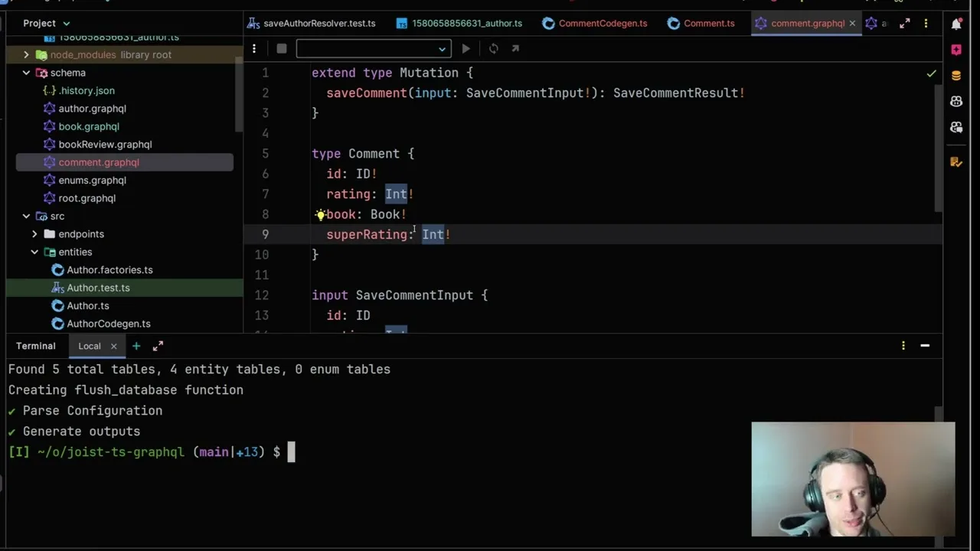Collapse the entities folder
This screenshot has width=980, height=551.
pyautogui.click(x=34, y=252)
